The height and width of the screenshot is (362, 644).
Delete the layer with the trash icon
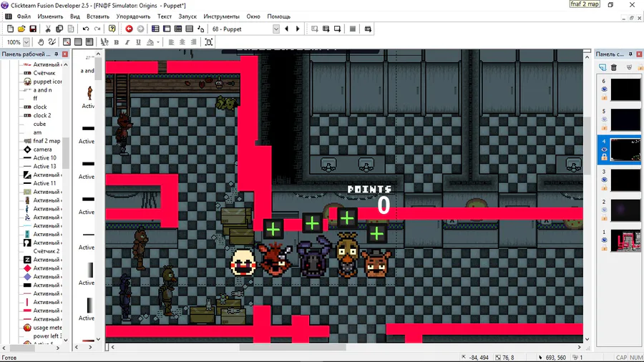click(614, 67)
